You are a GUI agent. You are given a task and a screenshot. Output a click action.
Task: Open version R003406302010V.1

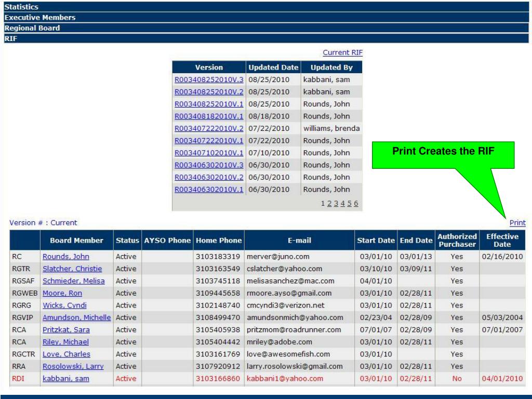coord(209,190)
